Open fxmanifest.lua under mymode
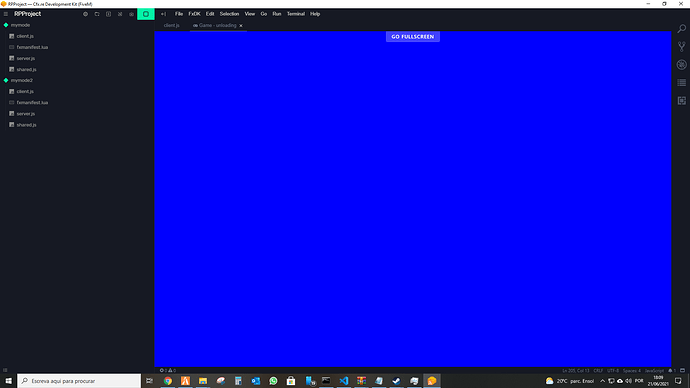Screen dimensions: 690x388 pos(32,47)
